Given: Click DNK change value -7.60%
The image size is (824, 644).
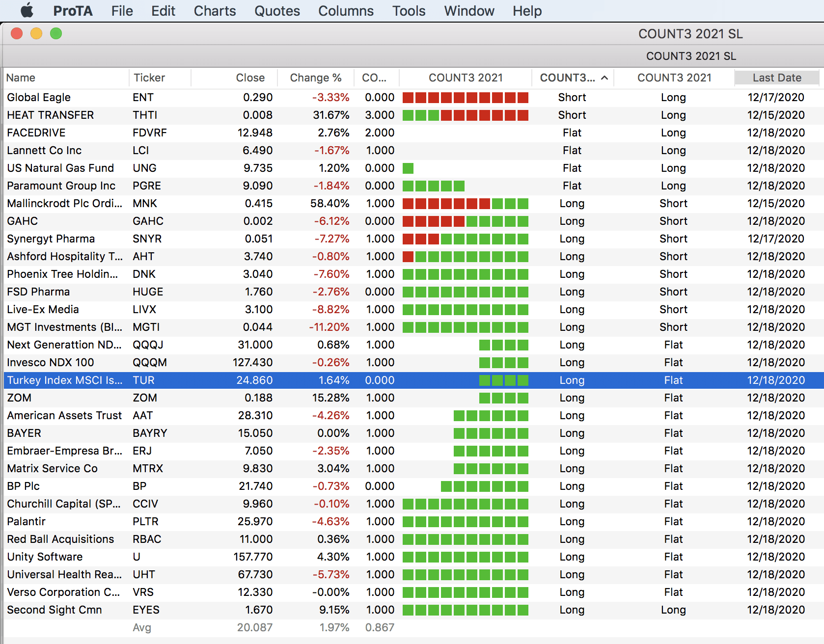Looking at the screenshot, I should [x=331, y=274].
